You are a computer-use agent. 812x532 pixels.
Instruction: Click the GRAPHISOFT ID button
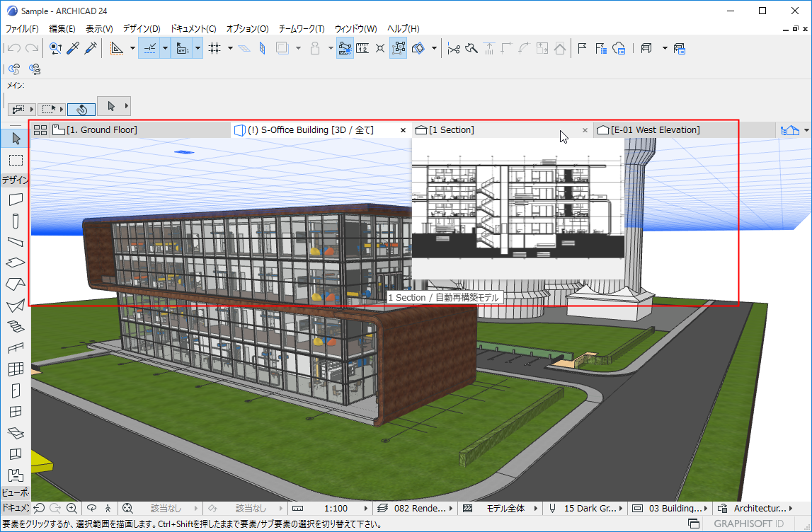748,524
